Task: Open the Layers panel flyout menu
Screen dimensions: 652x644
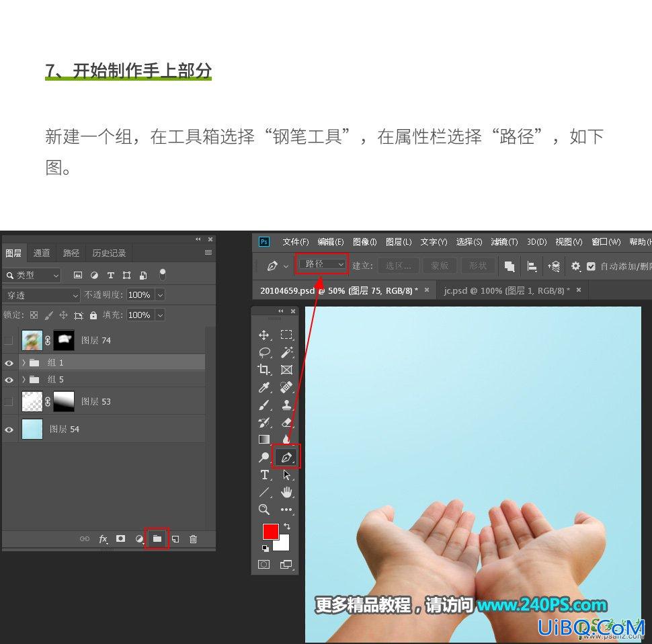Action: click(x=208, y=253)
